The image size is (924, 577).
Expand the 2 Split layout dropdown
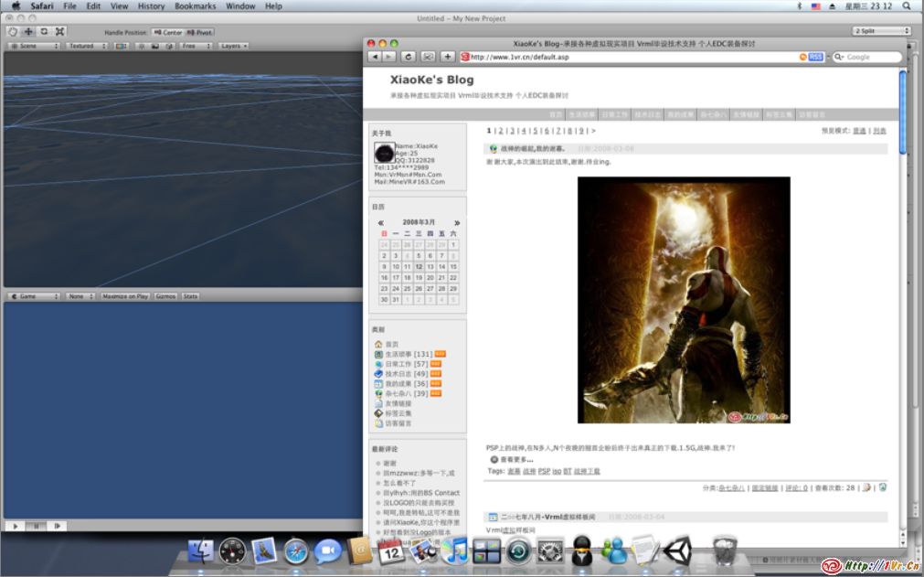pos(878,31)
